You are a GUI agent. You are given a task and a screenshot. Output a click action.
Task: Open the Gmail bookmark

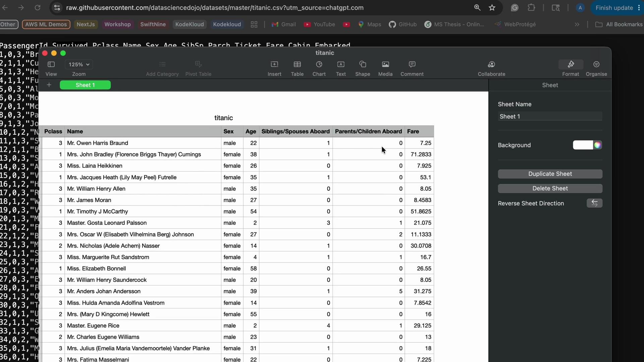pos(284,24)
